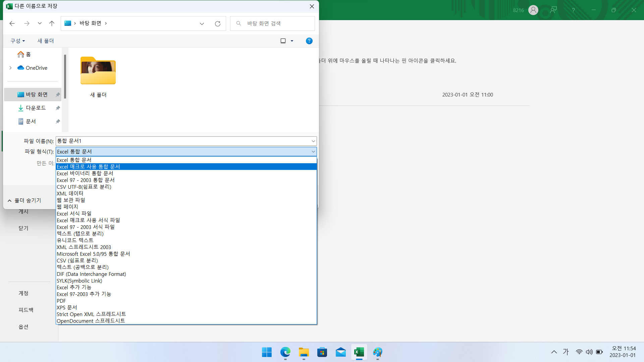This screenshot has height=362, width=644.
Task: Click the up-one-level arrow icon
Action: 52,23
